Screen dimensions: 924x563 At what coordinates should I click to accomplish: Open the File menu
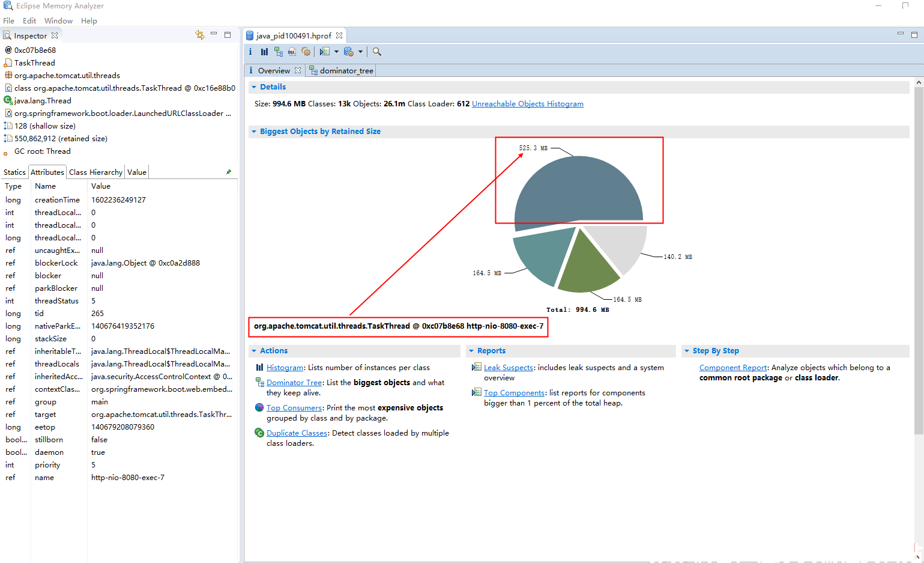click(x=9, y=20)
